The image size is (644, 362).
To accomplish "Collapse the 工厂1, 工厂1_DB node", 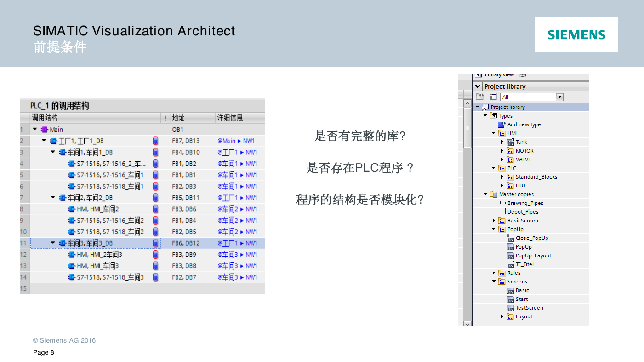I will click(44, 141).
